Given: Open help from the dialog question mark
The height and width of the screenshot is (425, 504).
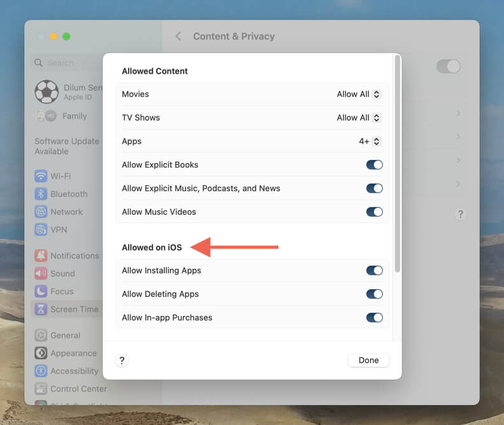Looking at the screenshot, I should click(x=122, y=361).
